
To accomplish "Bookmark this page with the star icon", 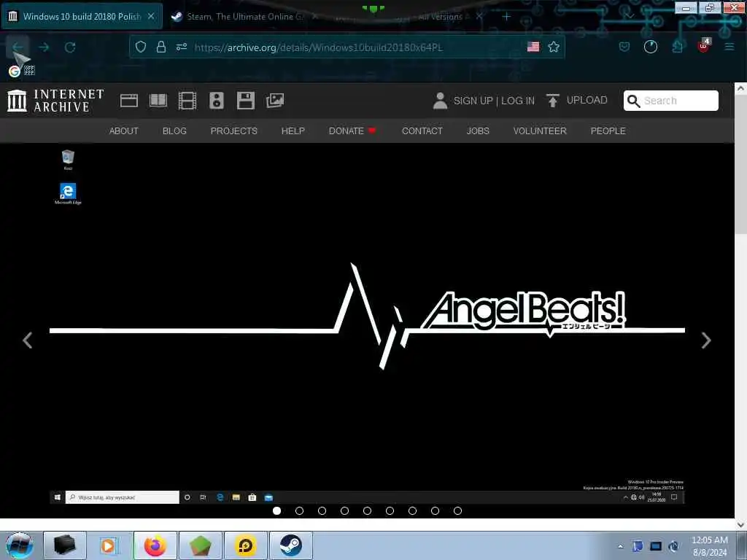I will (x=554, y=47).
